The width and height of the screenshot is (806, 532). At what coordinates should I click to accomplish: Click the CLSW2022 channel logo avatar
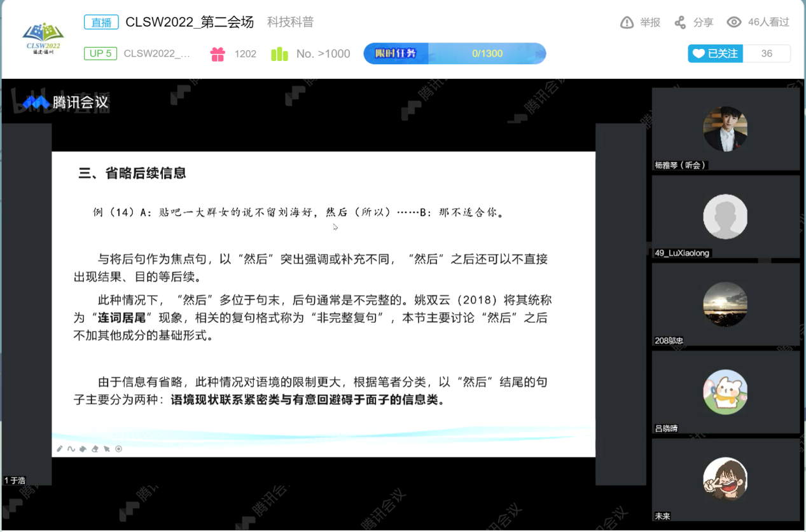coord(43,38)
